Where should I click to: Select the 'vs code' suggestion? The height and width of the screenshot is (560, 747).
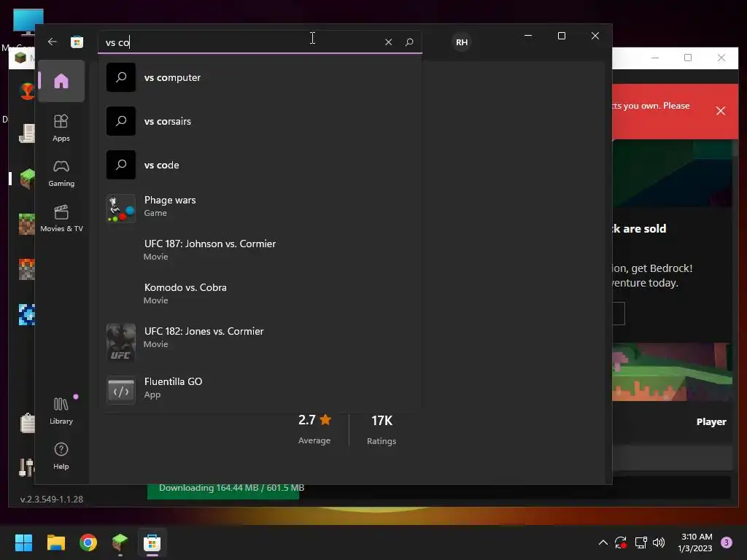tap(260, 165)
